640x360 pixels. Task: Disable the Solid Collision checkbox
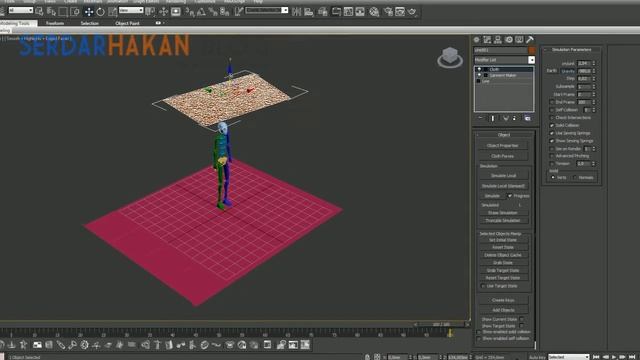551,125
